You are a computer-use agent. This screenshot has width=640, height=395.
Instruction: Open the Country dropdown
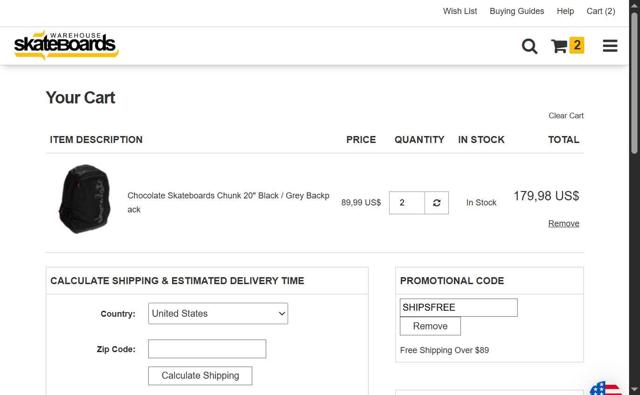click(x=218, y=313)
